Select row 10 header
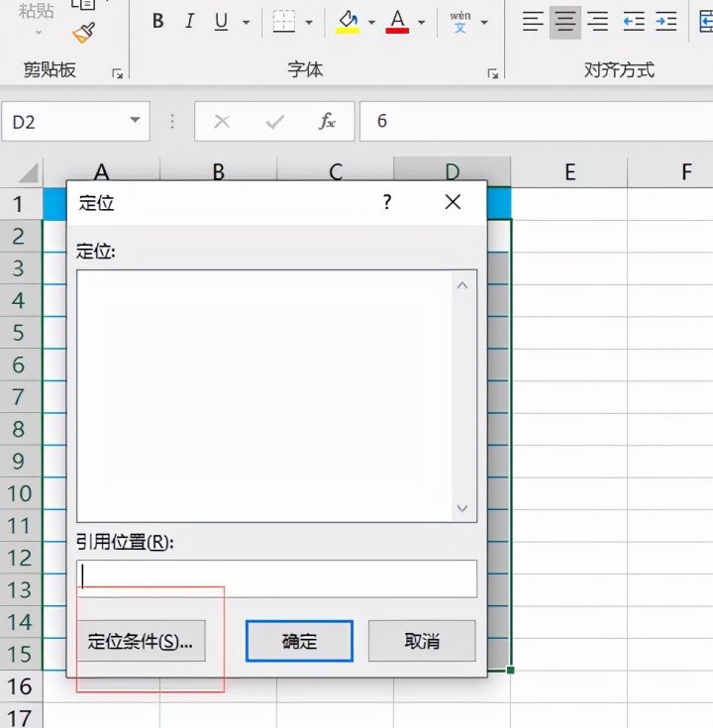This screenshot has height=728, width=713. (x=21, y=493)
